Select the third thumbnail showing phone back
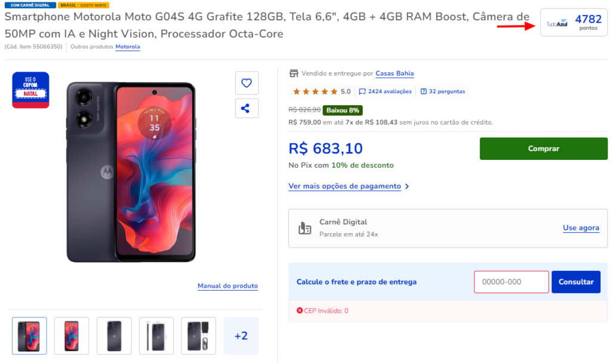The height and width of the screenshot is (364, 611). (114, 336)
